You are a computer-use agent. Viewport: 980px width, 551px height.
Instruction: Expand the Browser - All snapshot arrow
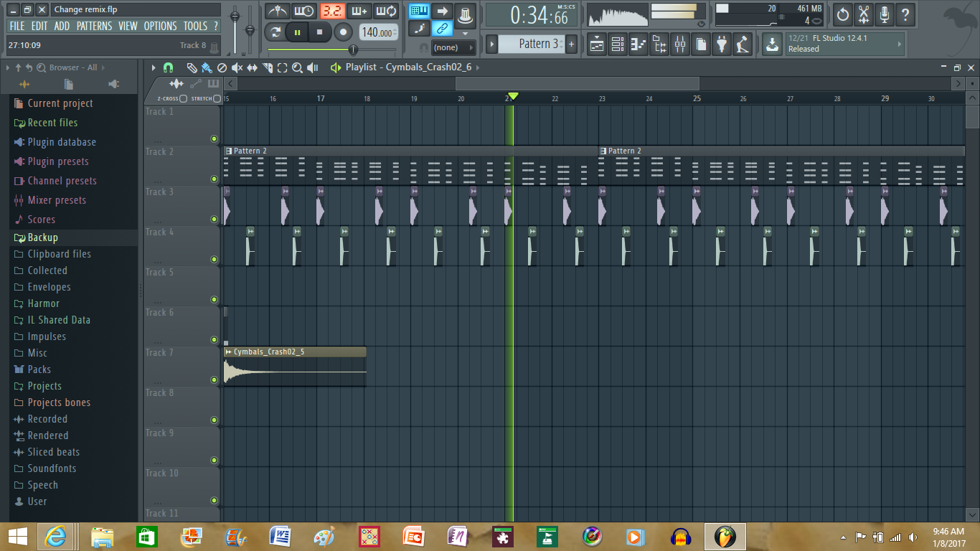(x=103, y=67)
